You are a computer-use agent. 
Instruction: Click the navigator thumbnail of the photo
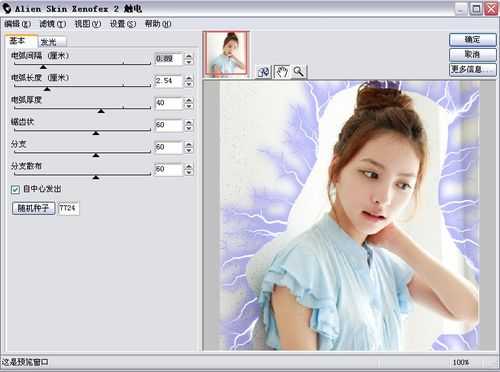point(226,53)
